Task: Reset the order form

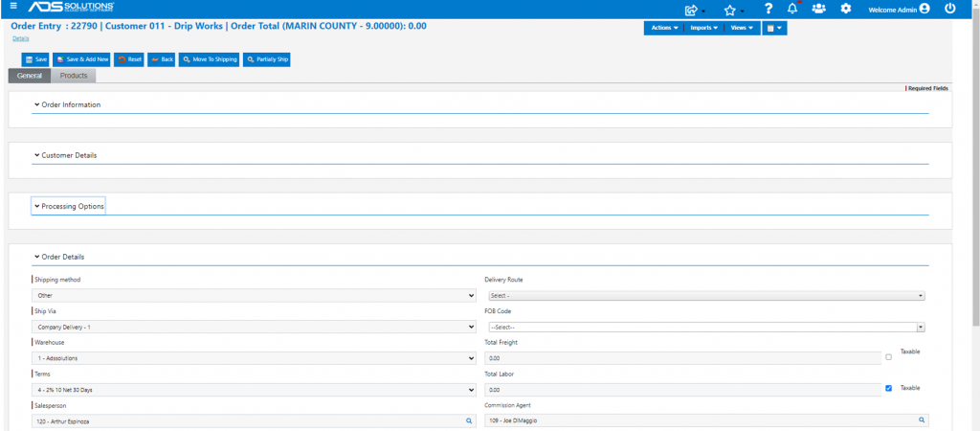Action: point(129,59)
